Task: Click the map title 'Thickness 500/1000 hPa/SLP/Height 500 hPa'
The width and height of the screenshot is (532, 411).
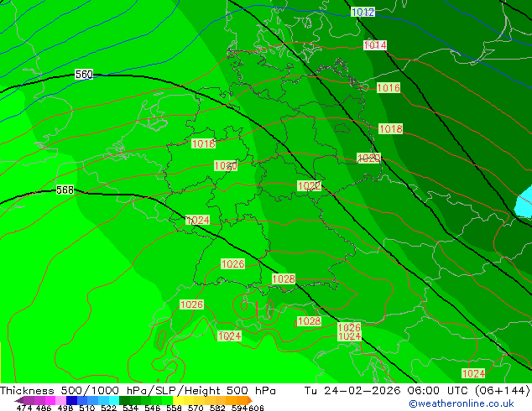Action: [x=138, y=391]
